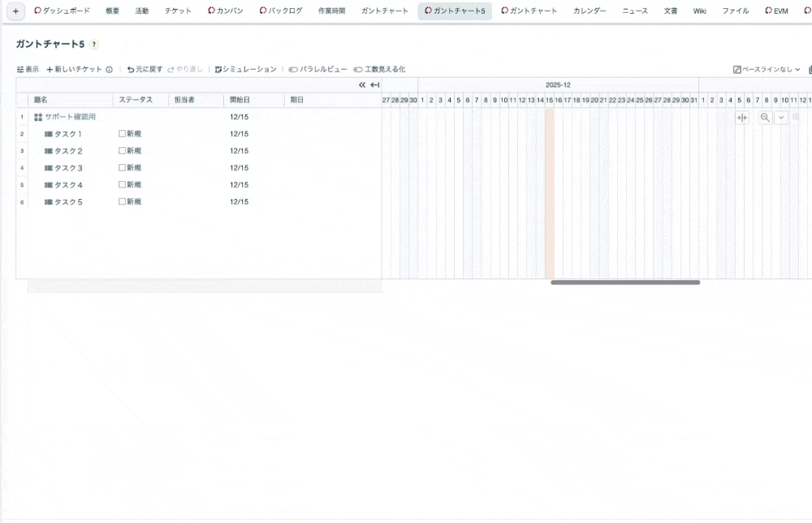Click the シミュレーション button
This screenshot has height=523, width=812.
[245, 70]
